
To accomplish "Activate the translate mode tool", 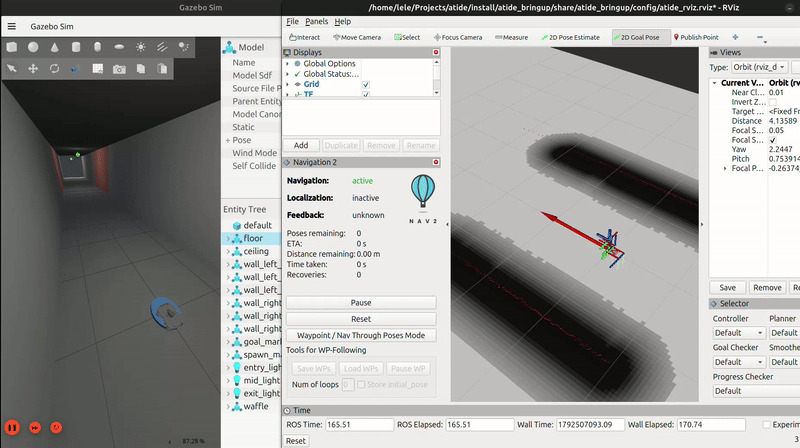I will coord(33,68).
